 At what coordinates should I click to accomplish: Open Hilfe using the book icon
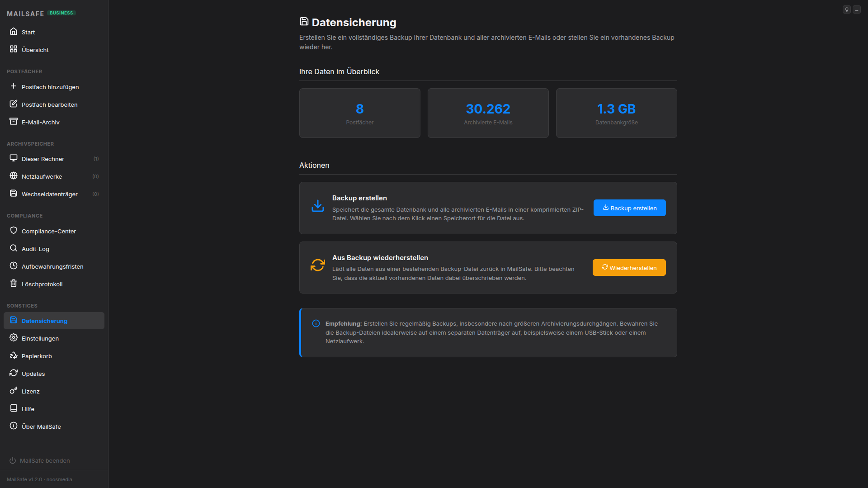tap(14, 408)
